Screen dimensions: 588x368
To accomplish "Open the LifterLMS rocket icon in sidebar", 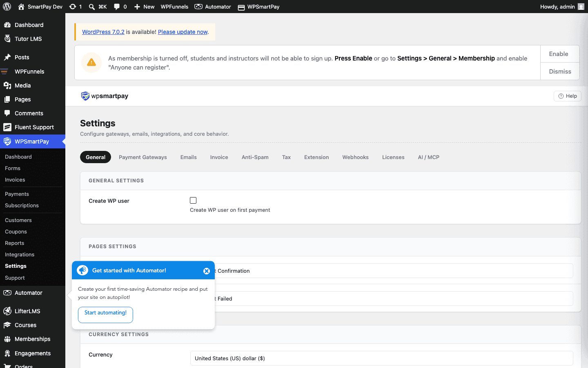I will pos(7,311).
